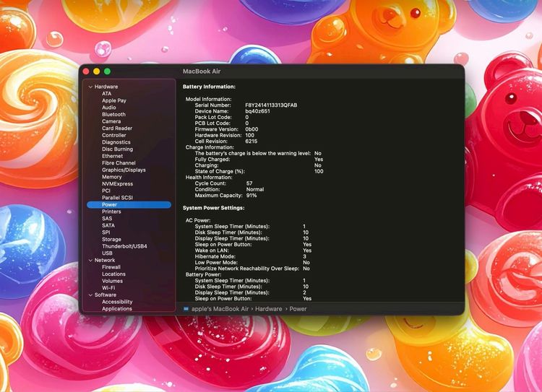
Task: Show Memory information
Action: pos(111,177)
